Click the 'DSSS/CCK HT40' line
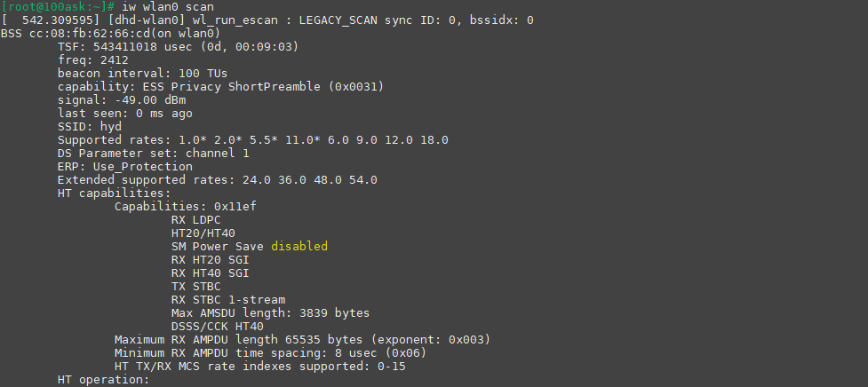Image resolution: width=868 pixels, height=387 pixels. (218, 326)
